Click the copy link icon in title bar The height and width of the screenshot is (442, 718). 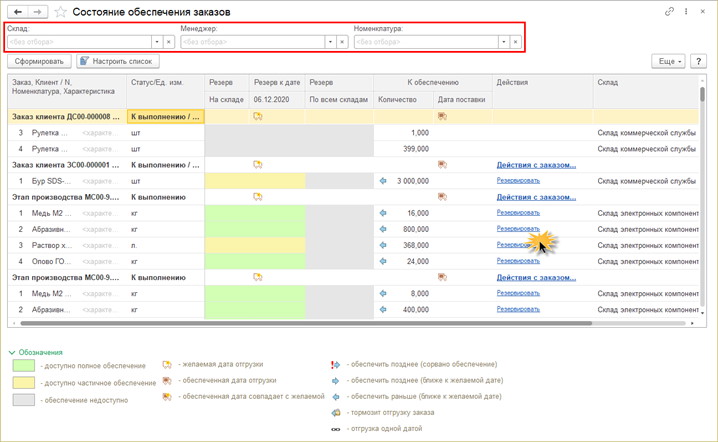click(669, 12)
